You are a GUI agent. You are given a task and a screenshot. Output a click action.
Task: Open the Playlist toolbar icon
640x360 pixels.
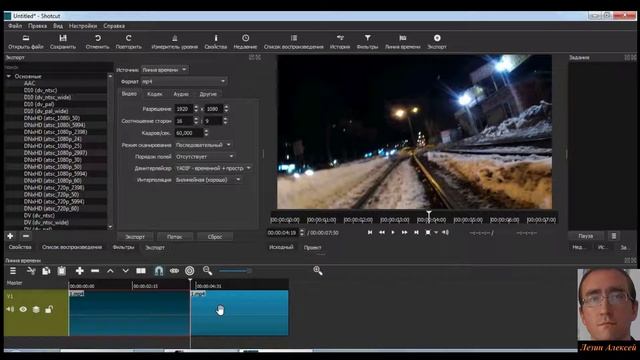293,38
